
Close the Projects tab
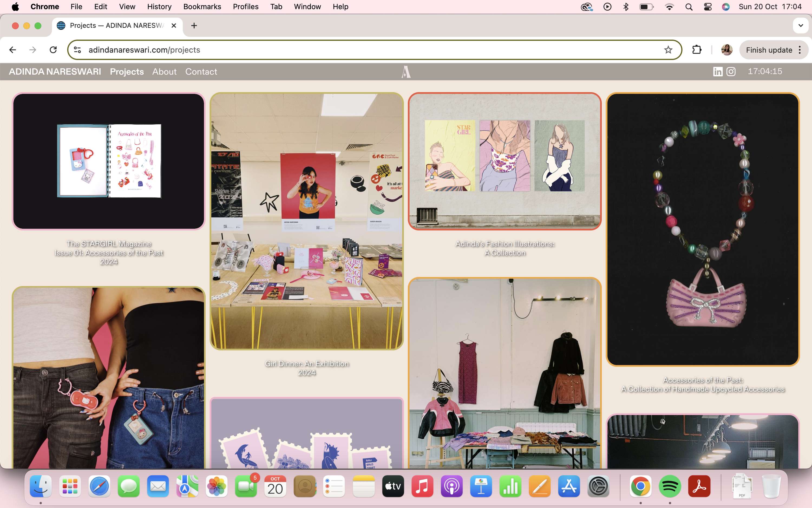174,25
